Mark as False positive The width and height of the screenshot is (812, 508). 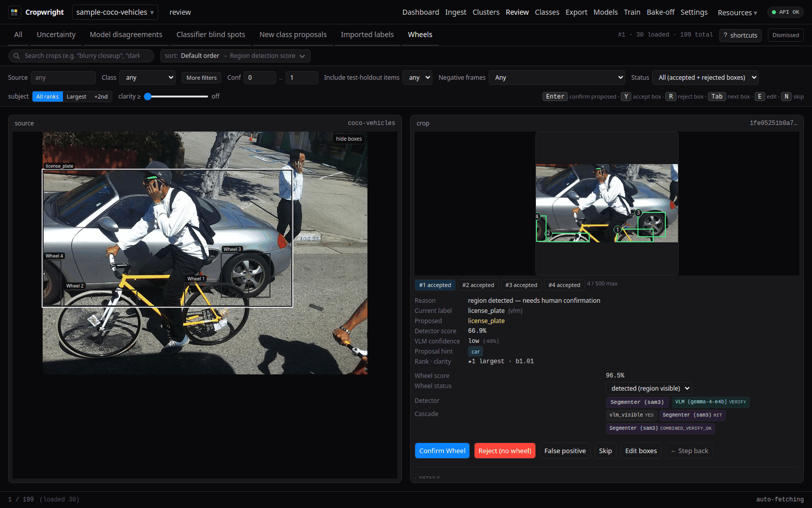(565, 451)
